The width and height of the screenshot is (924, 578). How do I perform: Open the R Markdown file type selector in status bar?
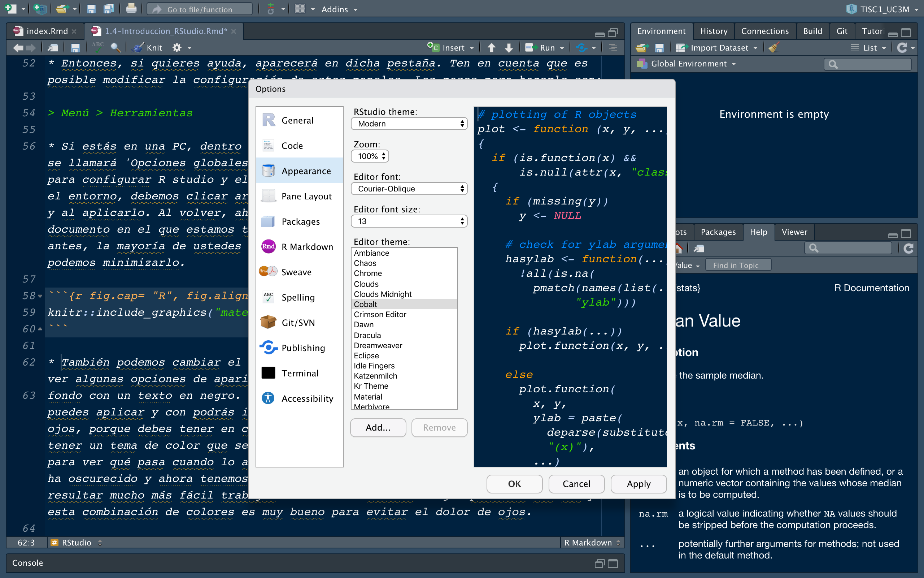[x=592, y=543]
